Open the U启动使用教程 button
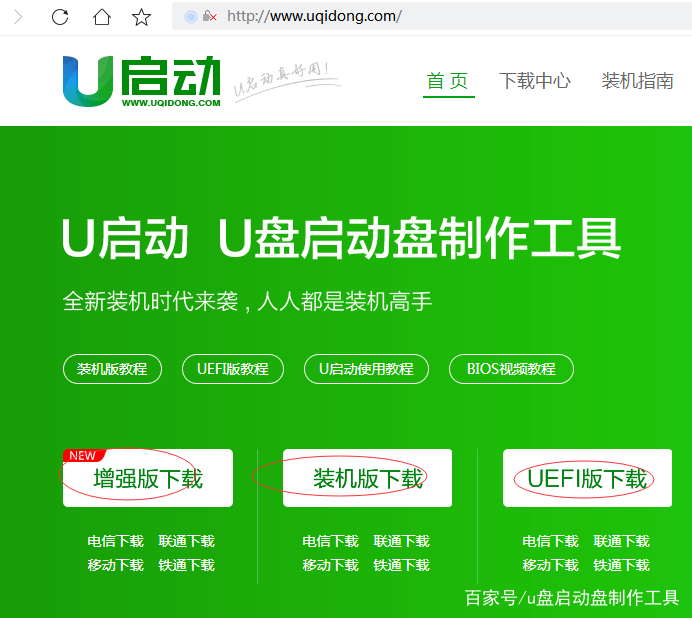692x618 pixels. pos(366,369)
